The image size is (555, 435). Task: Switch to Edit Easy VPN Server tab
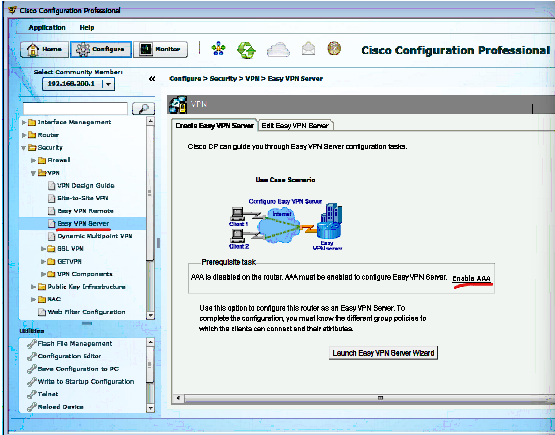[x=295, y=126]
